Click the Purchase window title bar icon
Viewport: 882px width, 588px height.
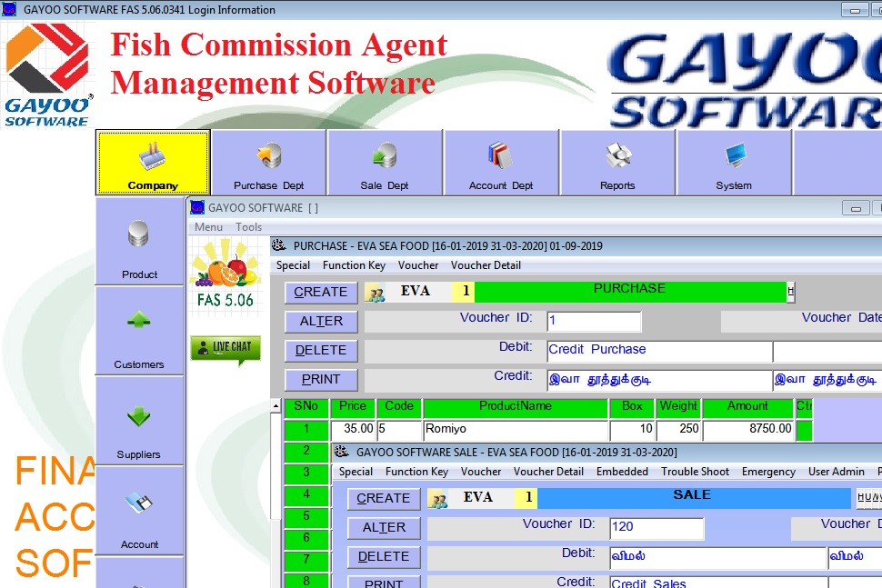(x=278, y=245)
